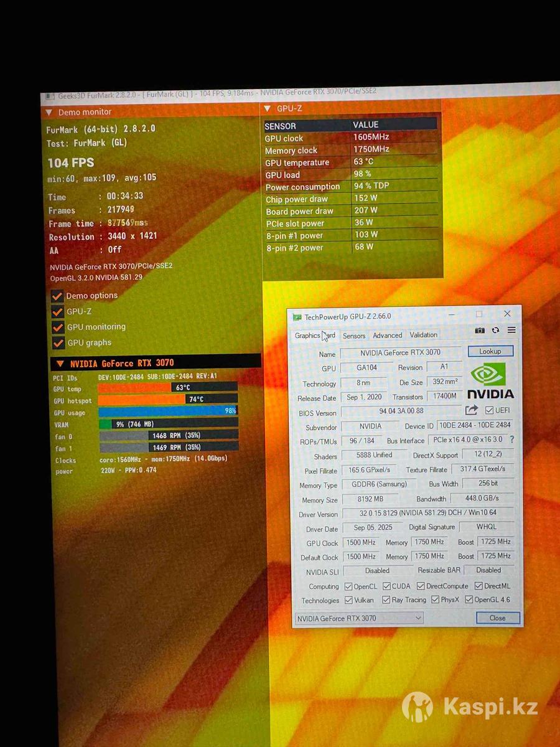Uncheck the GPU monitoring checkbox

[58, 327]
